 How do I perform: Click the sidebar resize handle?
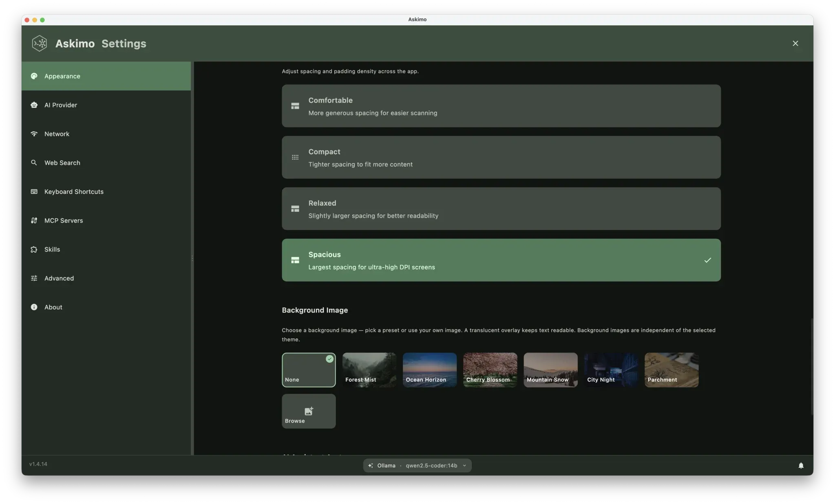coord(192,258)
